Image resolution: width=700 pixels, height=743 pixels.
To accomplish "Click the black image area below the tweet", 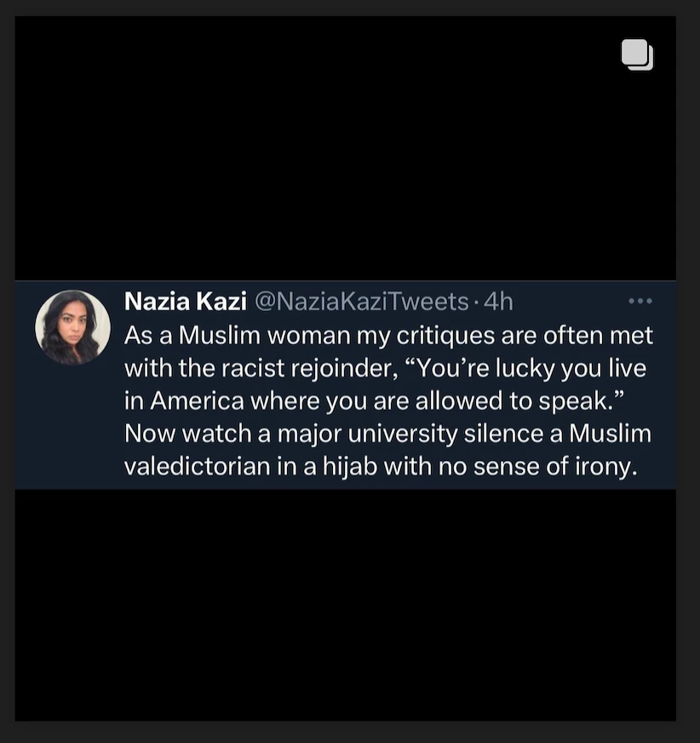I will [x=345, y=605].
